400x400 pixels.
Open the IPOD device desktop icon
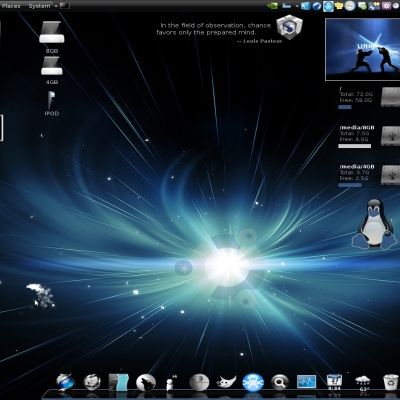[52, 103]
